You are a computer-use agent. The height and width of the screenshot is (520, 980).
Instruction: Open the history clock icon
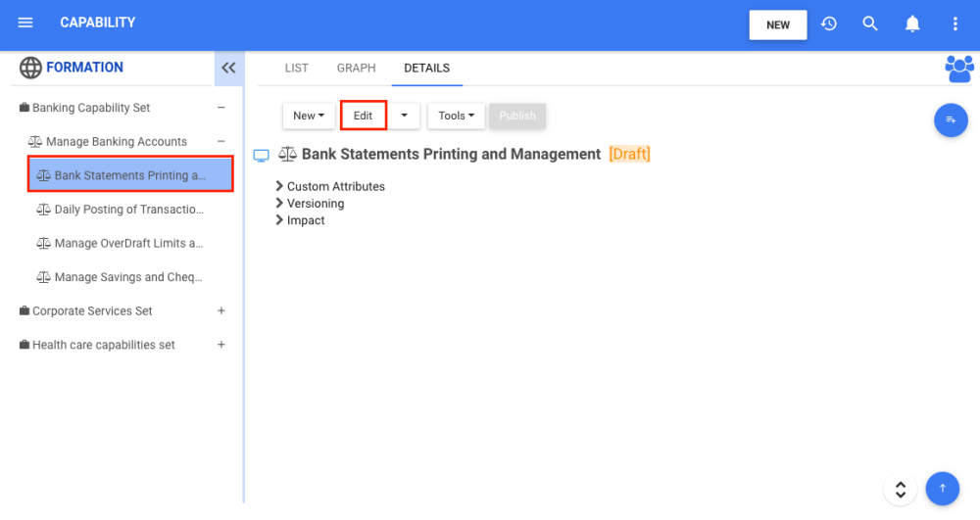829,24
